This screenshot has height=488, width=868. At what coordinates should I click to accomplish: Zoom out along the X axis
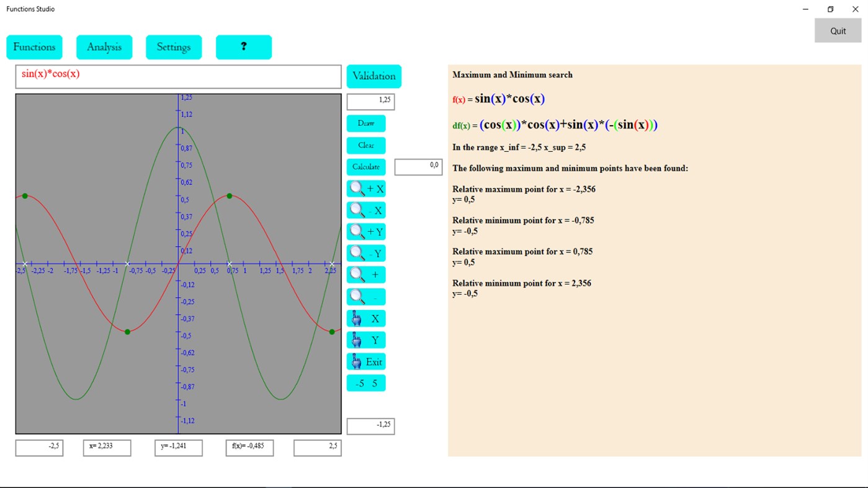(365, 210)
